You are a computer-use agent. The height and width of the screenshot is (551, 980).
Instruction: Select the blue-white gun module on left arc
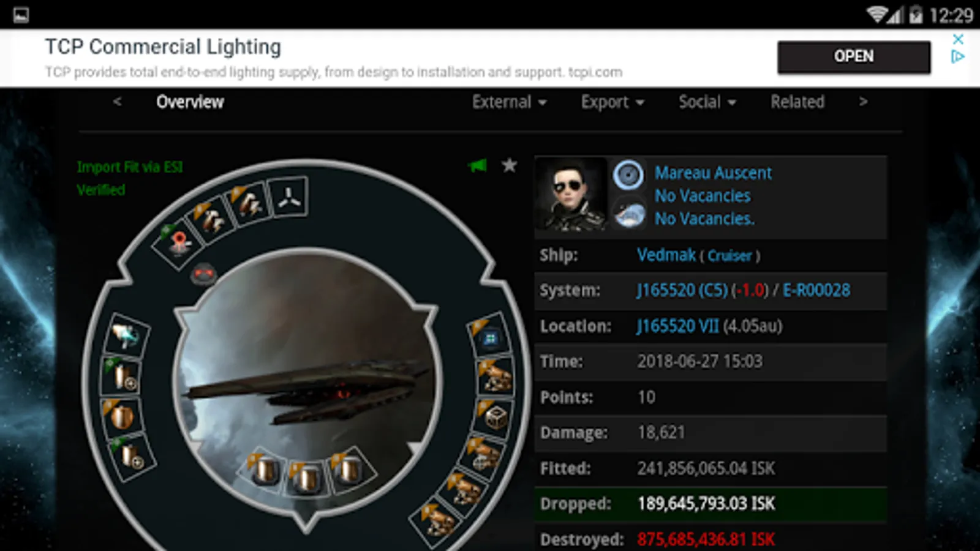126,336
